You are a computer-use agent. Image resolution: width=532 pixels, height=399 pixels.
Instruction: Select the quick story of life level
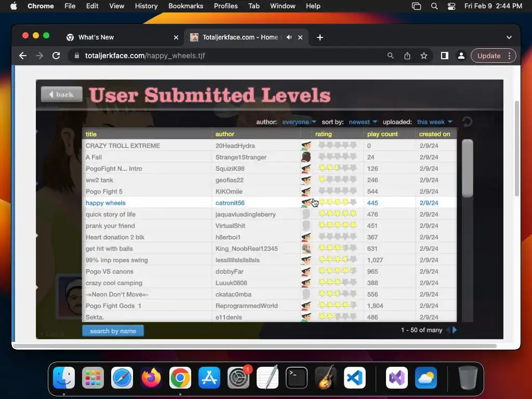point(270,214)
